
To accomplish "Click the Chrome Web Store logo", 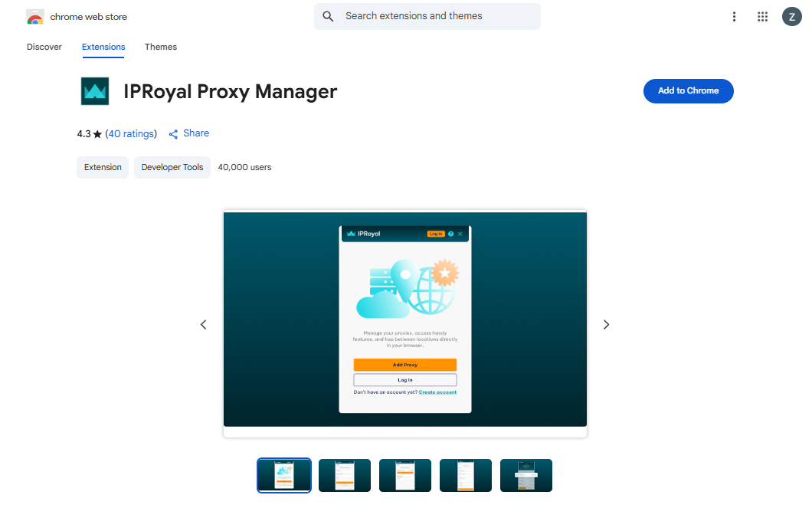I will point(35,17).
